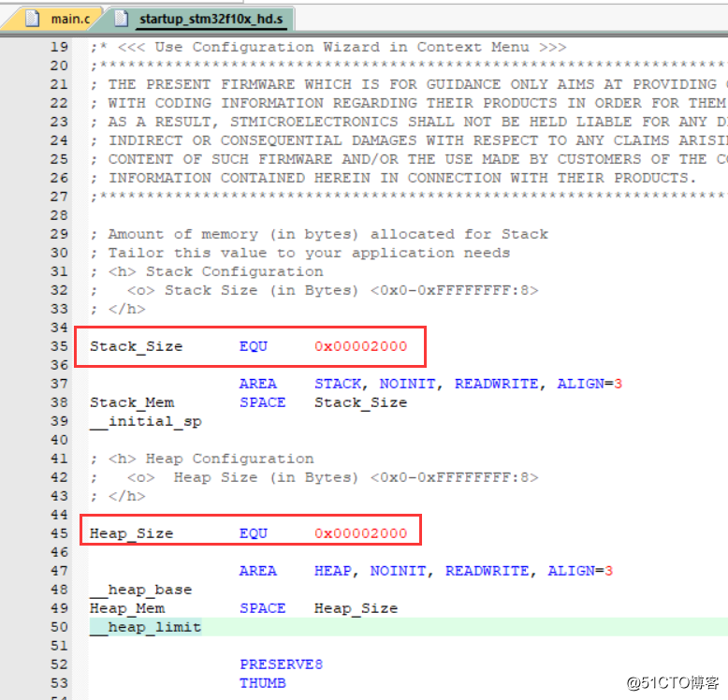
Task: Click EQU on the Heap_Size line
Action: tap(254, 533)
